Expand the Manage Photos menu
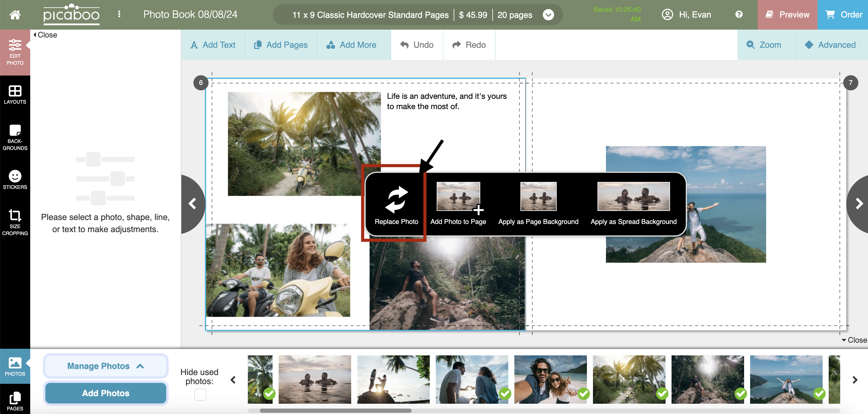The image size is (868, 414). coord(106,366)
